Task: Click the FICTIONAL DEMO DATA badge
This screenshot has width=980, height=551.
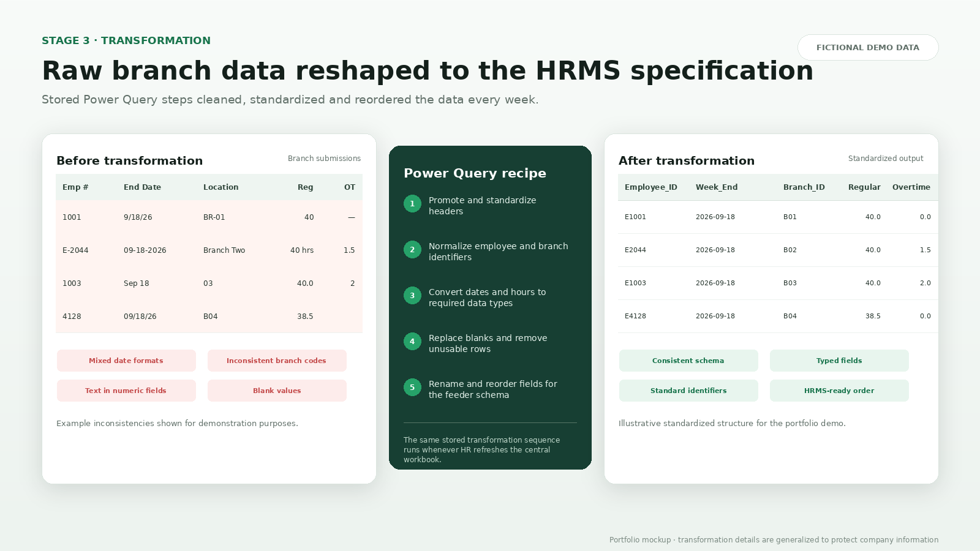Action: coord(868,47)
